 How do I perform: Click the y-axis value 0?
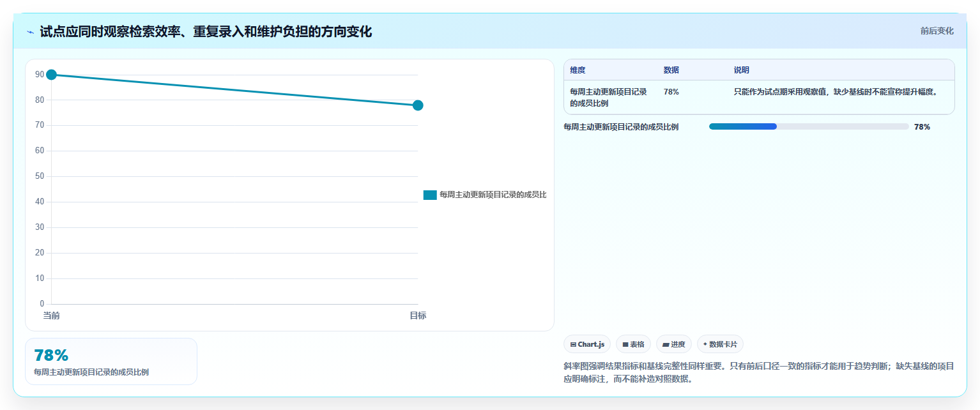[x=42, y=304]
